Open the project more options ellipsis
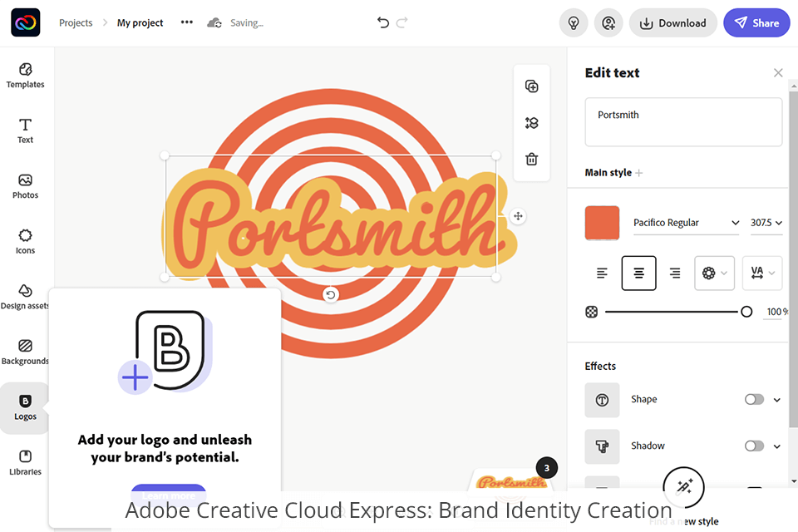The height and width of the screenshot is (532, 798). click(187, 22)
